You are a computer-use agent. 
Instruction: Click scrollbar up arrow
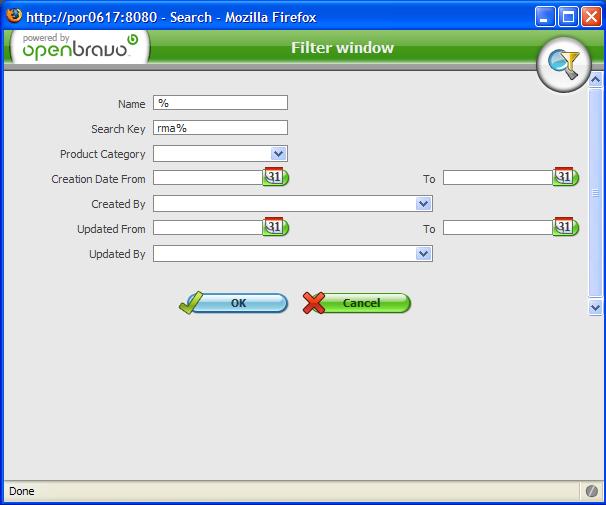(595, 80)
